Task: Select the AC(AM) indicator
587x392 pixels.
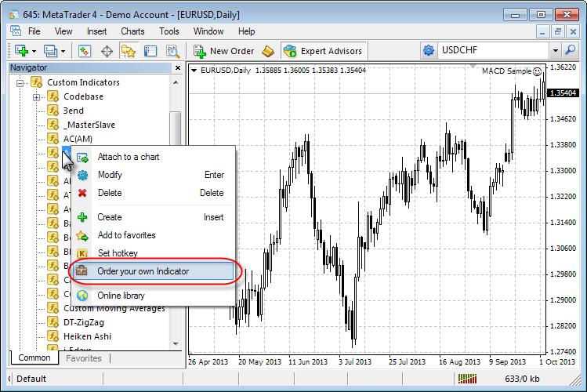Action: (x=78, y=139)
